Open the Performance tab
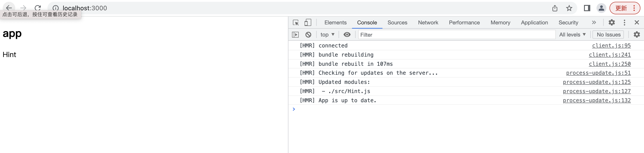Image resolution: width=644 pixels, height=153 pixels. click(x=464, y=22)
